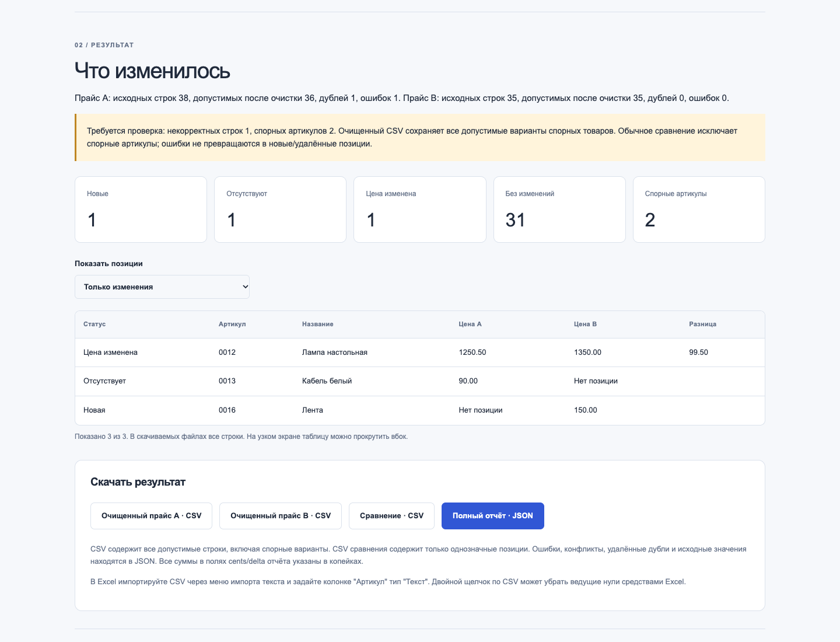
Task: Click the "Отсутствует" status cell
Action: pos(104,381)
